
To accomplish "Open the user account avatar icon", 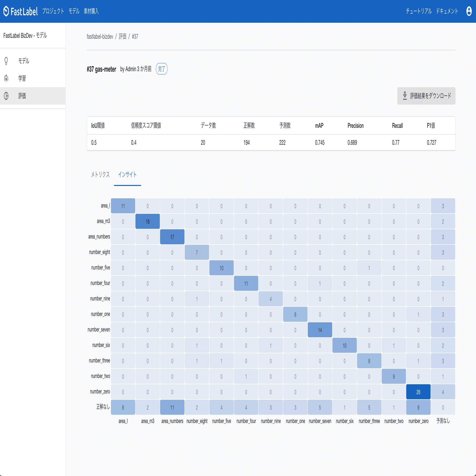I will pos(469,11).
